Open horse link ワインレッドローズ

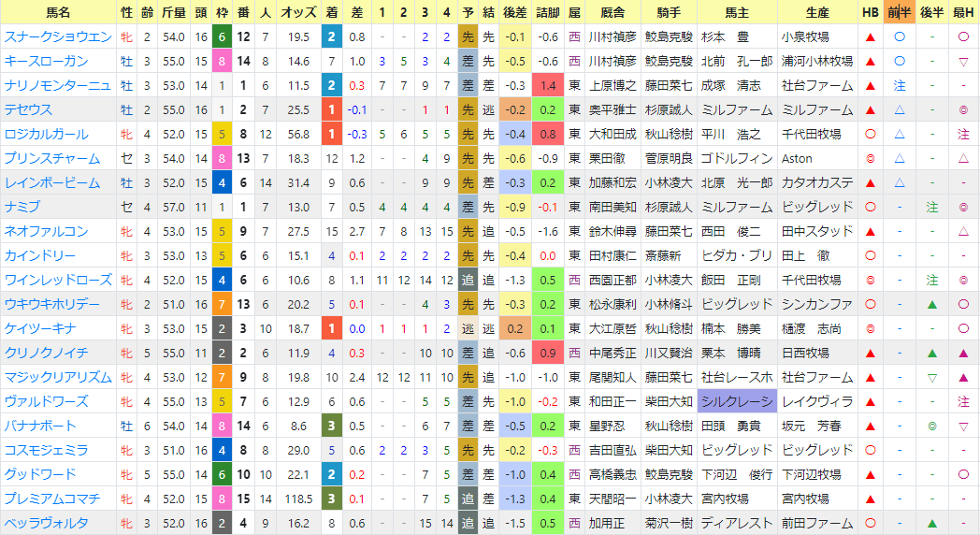coord(58,280)
